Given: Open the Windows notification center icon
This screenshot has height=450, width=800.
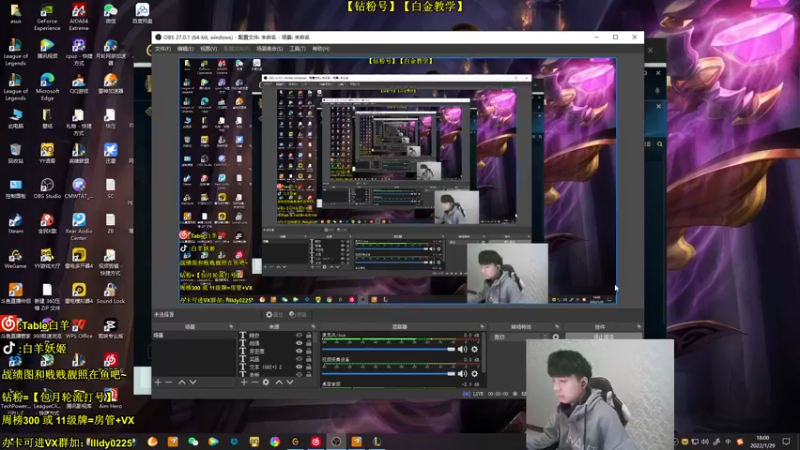Looking at the screenshot, I should click(786, 441).
